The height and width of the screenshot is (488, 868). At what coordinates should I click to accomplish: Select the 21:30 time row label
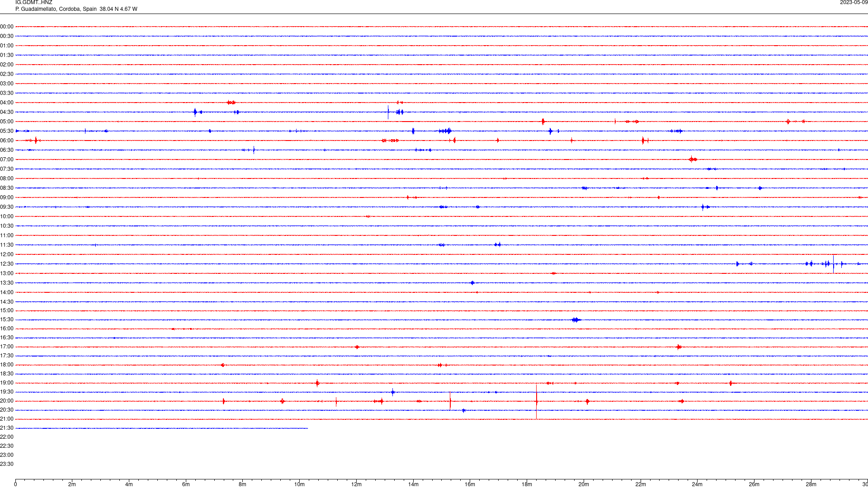click(7, 428)
